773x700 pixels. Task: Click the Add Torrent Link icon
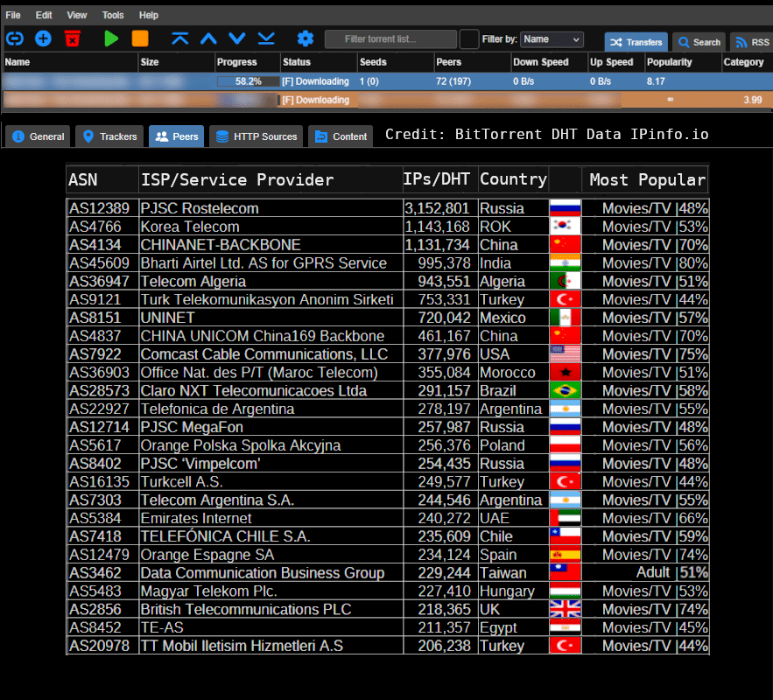pyautogui.click(x=15, y=38)
